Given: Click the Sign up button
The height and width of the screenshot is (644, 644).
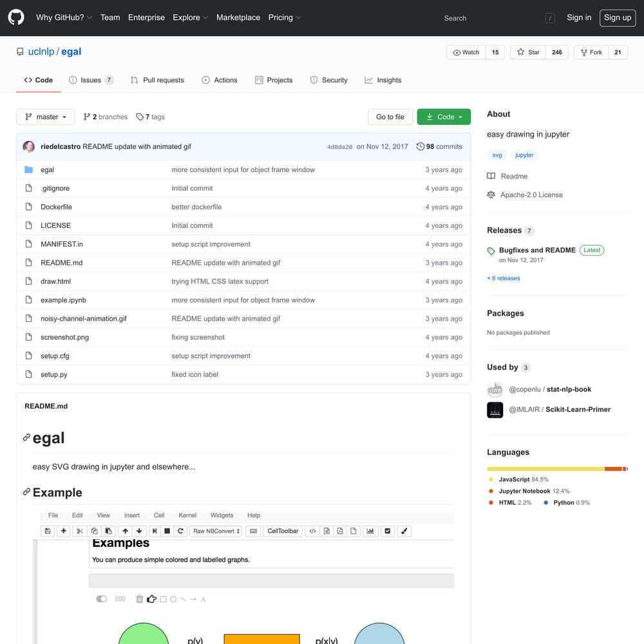Looking at the screenshot, I should [x=618, y=17].
